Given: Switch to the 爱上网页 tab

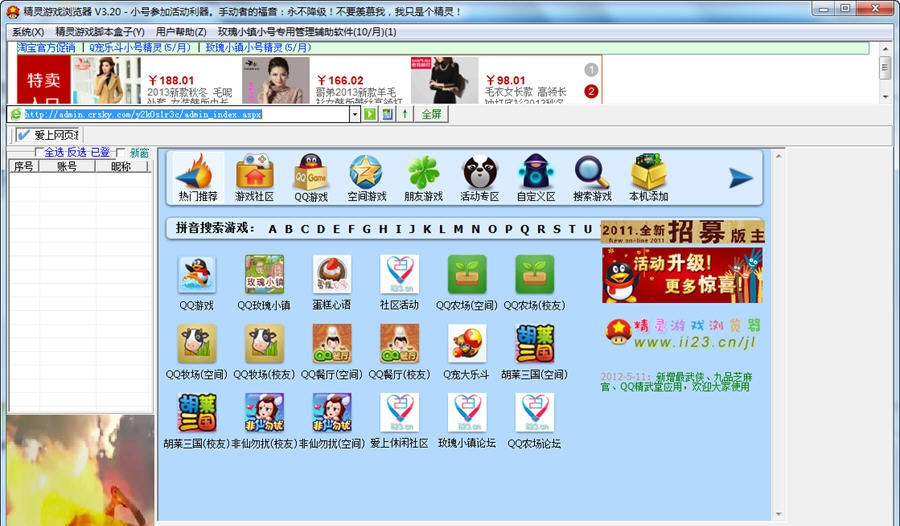Looking at the screenshot, I should [x=49, y=135].
